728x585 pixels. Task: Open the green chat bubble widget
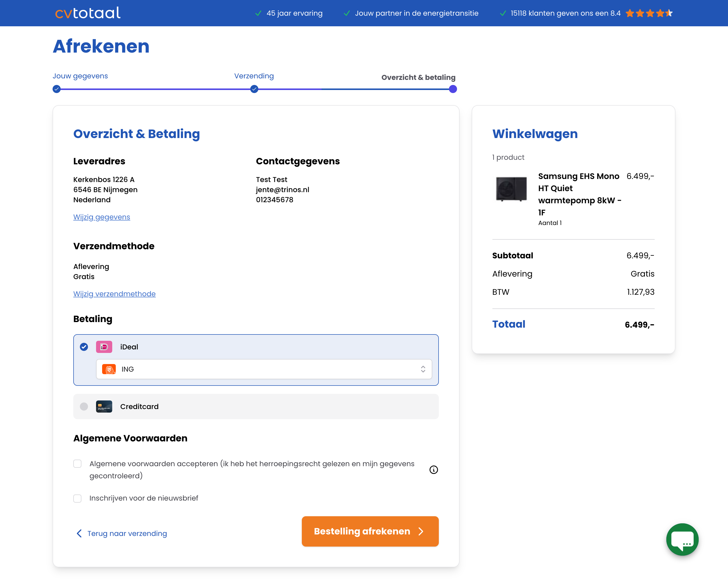click(x=682, y=539)
